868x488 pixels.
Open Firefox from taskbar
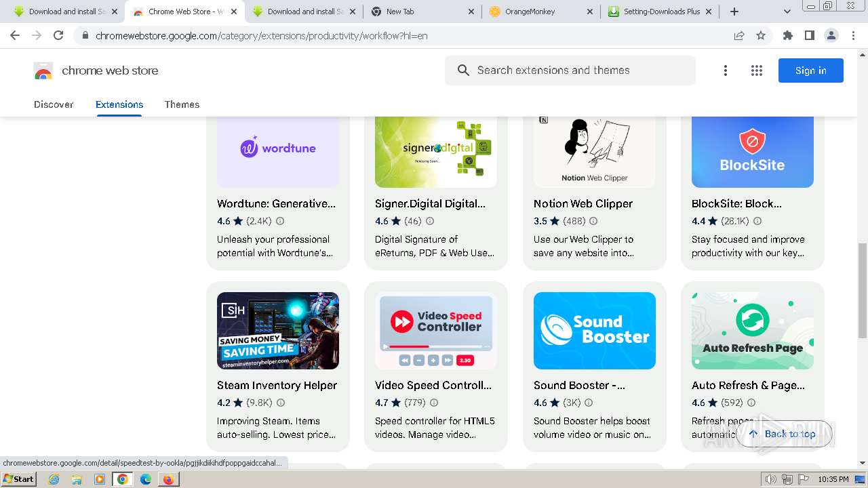[x=168, y=479]
